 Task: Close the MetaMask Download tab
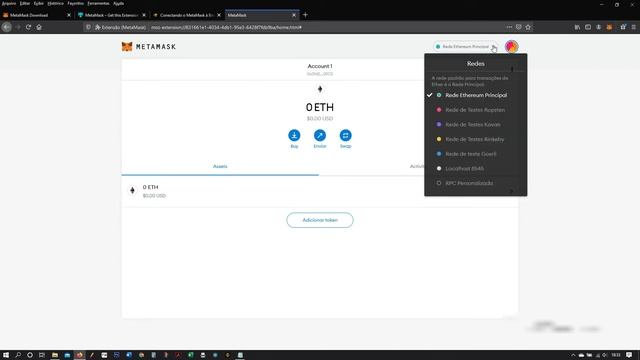tap(69, 15)
